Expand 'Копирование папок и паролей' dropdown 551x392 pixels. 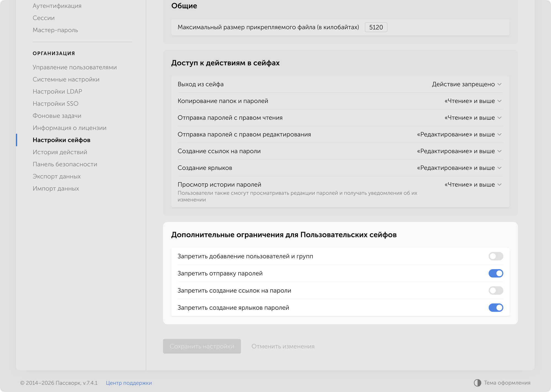473,101
